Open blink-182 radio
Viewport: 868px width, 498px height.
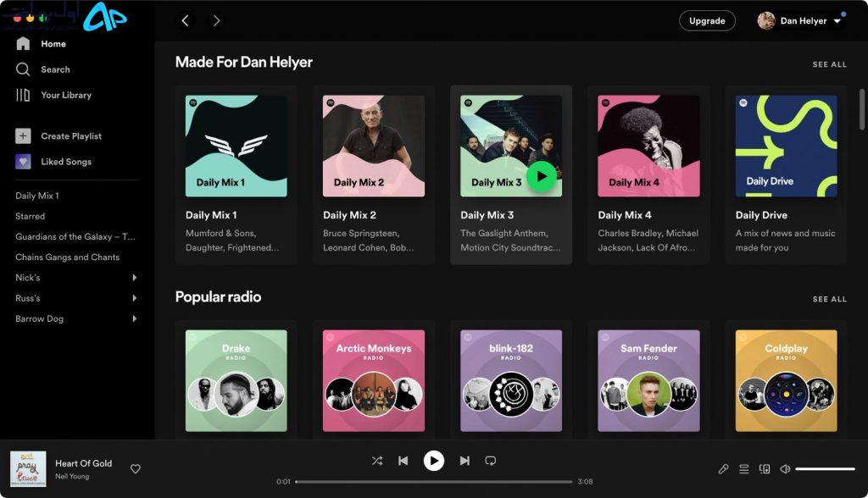[x=511, y=380]
